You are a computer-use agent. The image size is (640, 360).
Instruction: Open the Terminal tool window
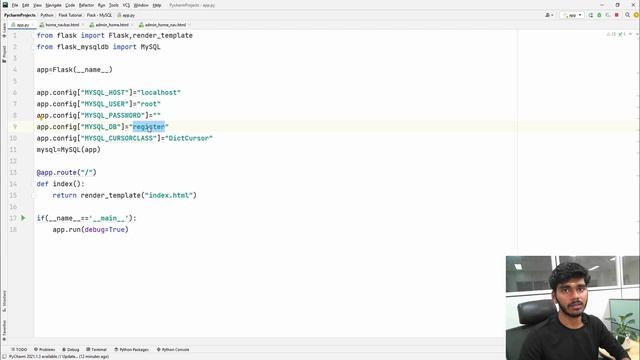[x=96, y=349]
